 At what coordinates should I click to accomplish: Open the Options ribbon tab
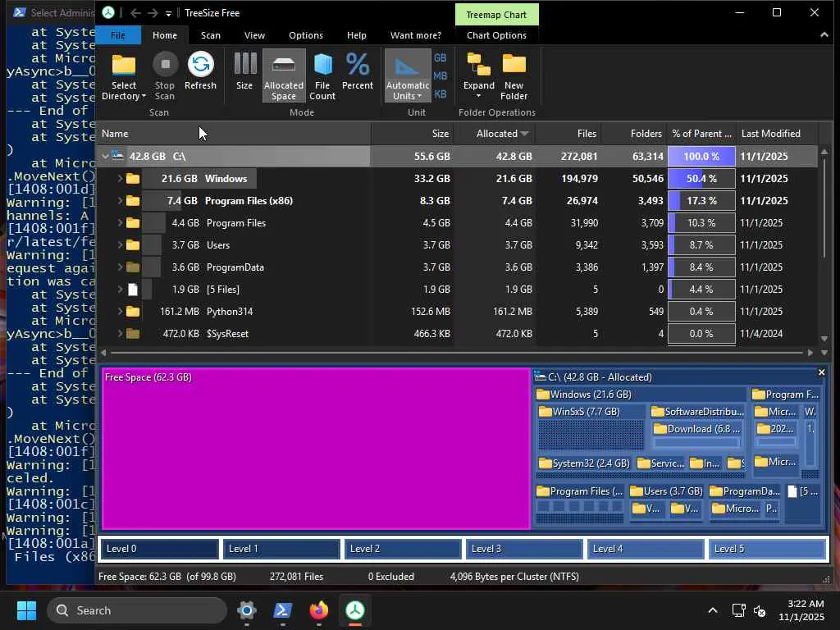[306, 35]
